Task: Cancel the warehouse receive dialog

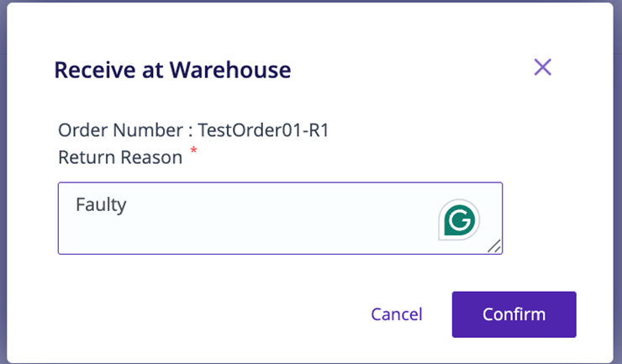Action: pos(397,314)
